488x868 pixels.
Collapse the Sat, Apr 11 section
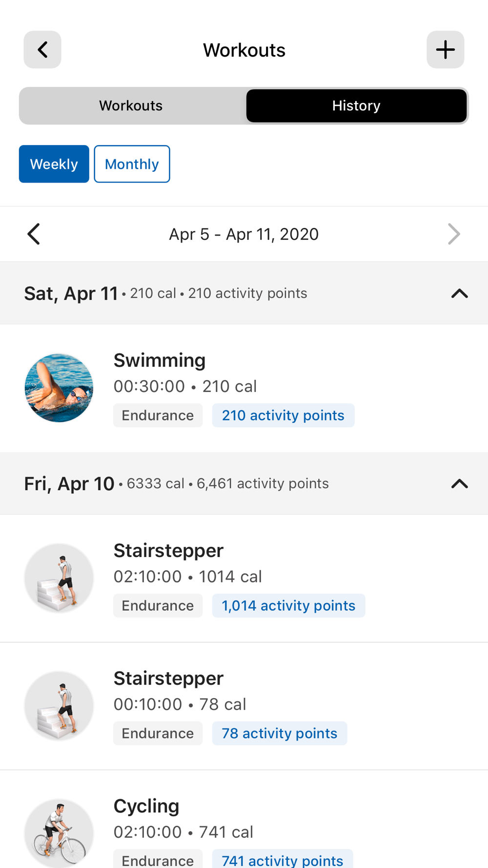point(459,293)
